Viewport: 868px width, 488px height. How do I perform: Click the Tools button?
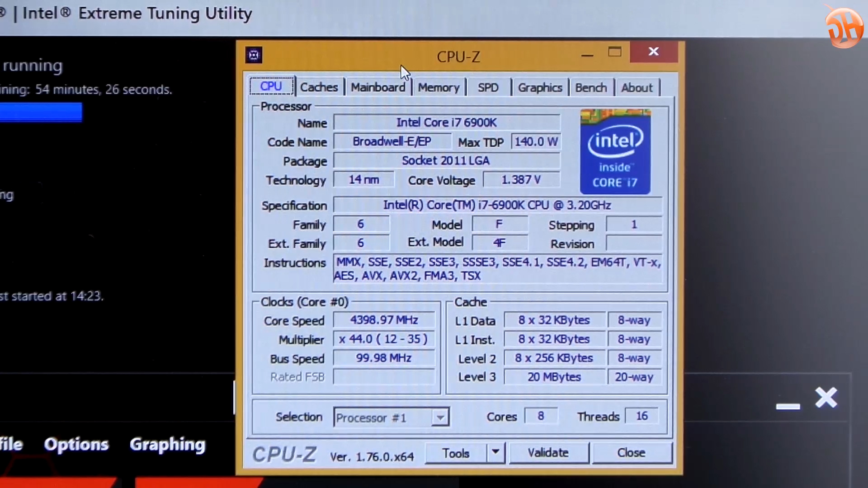(456, 453)
